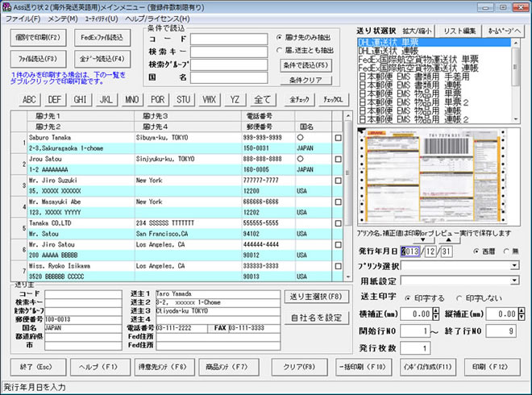532x395 pixels.
Task: Open the ユーティリティ(U) menu
Action: point(102,18)
